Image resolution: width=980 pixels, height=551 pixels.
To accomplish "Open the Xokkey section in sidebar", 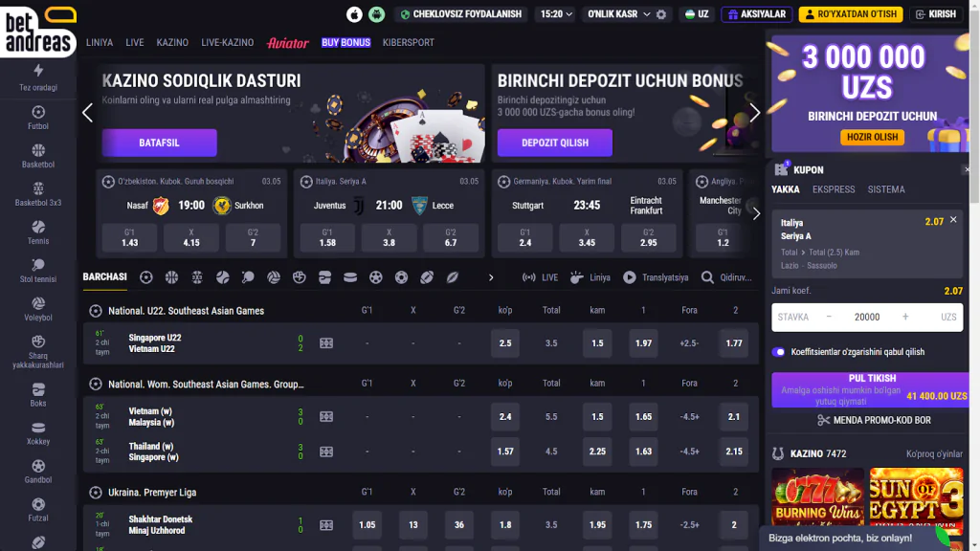I will coord(38,433).
